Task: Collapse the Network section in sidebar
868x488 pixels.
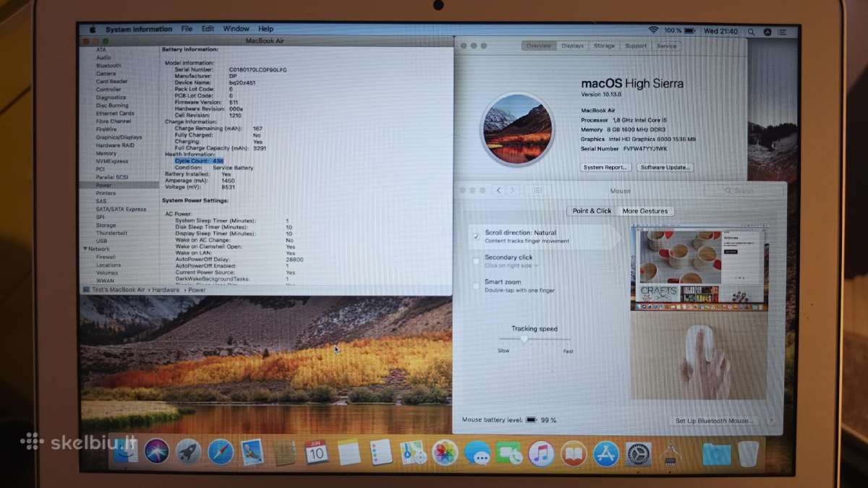Action: click(85, 249)
